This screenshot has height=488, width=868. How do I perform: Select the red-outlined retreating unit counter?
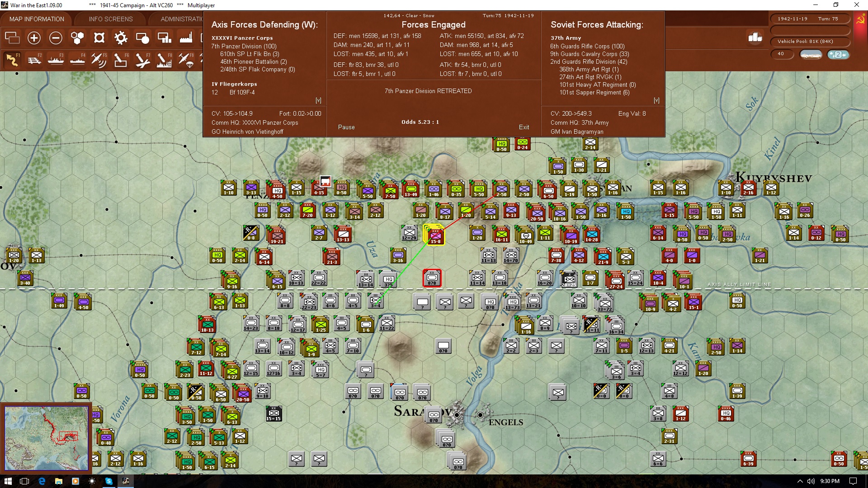point(432,278)
